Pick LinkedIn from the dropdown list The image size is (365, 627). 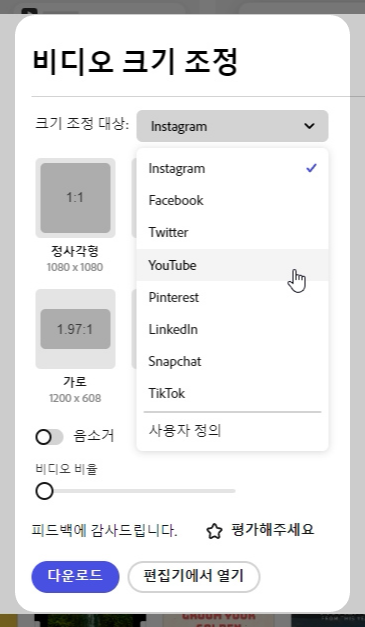[x=232, y=329]
